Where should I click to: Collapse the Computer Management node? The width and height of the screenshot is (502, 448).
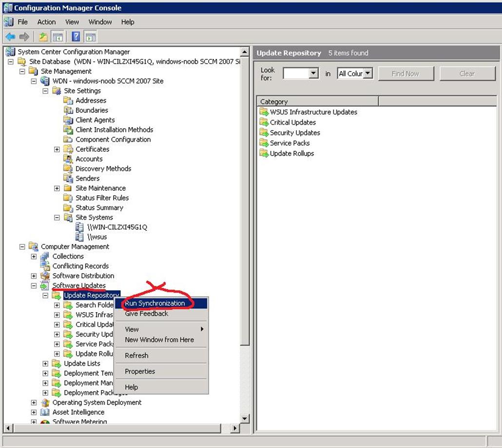tap(22, 247)
